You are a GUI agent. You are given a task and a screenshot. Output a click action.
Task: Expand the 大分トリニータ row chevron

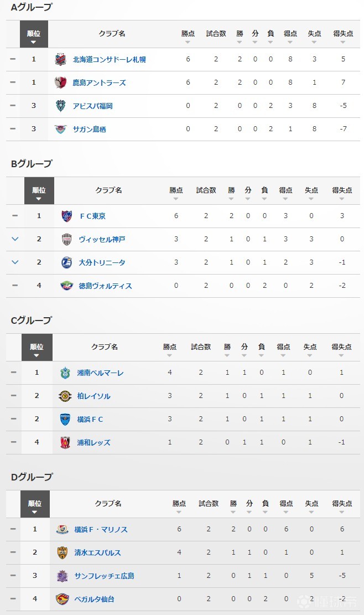[15, 262]
